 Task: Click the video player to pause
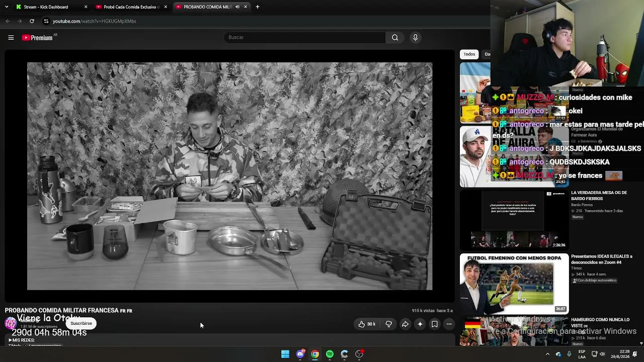click(x=229, y=176)
